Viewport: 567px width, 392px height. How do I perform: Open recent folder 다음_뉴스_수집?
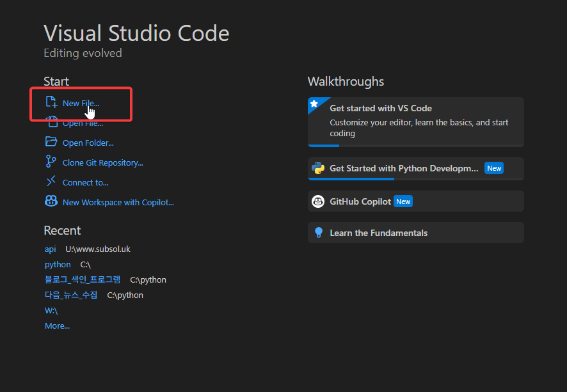71,295
